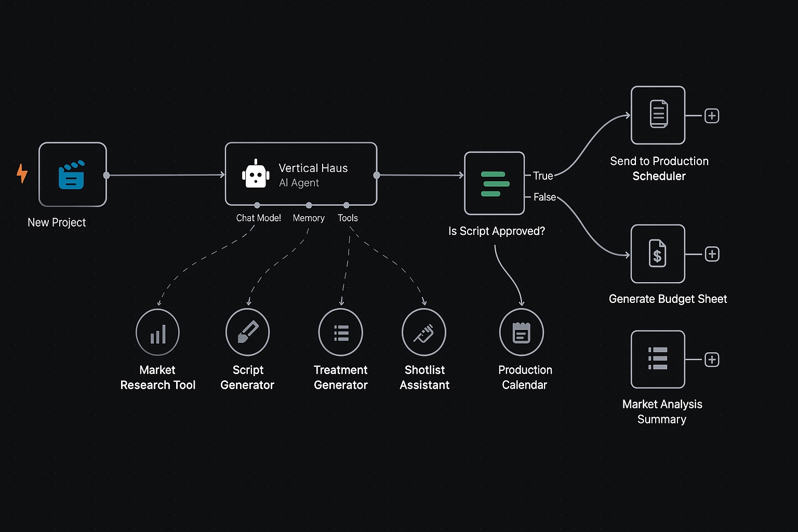Click the plus button beside Generate Budget Sheet
This screenshot has height=532, width=798.
pyautogui.click(x=711, y=254)
